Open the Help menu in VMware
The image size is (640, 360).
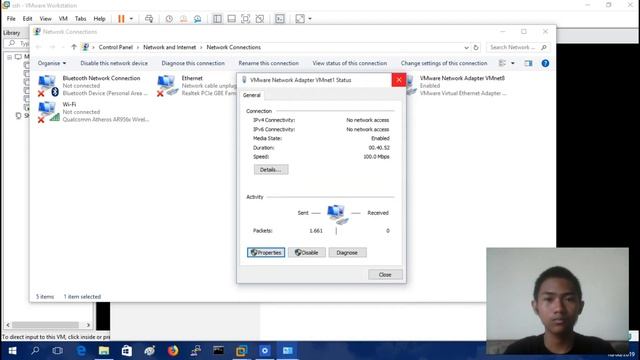point(99,19)
